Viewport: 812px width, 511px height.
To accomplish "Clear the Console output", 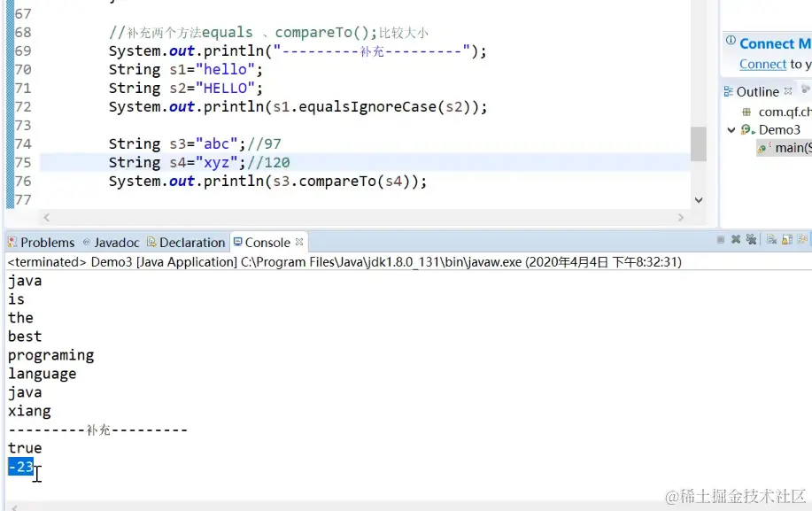I will coord(770,242).
